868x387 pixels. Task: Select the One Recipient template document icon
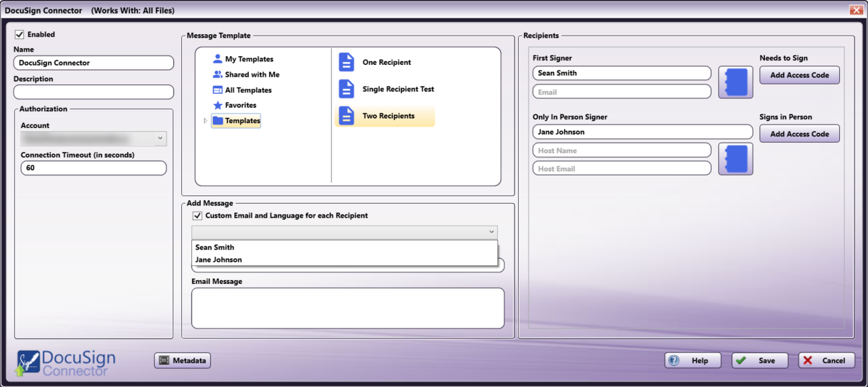[x=346, y=62]
